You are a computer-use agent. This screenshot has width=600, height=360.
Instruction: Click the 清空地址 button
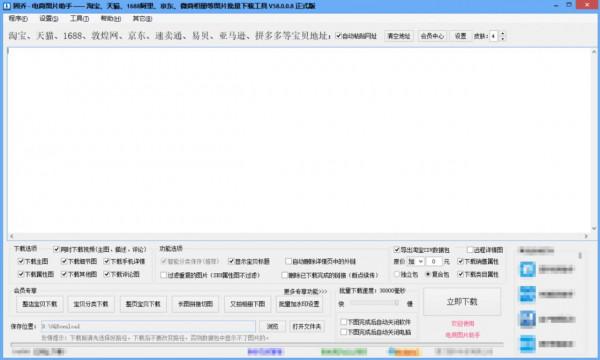pos(398,36)
